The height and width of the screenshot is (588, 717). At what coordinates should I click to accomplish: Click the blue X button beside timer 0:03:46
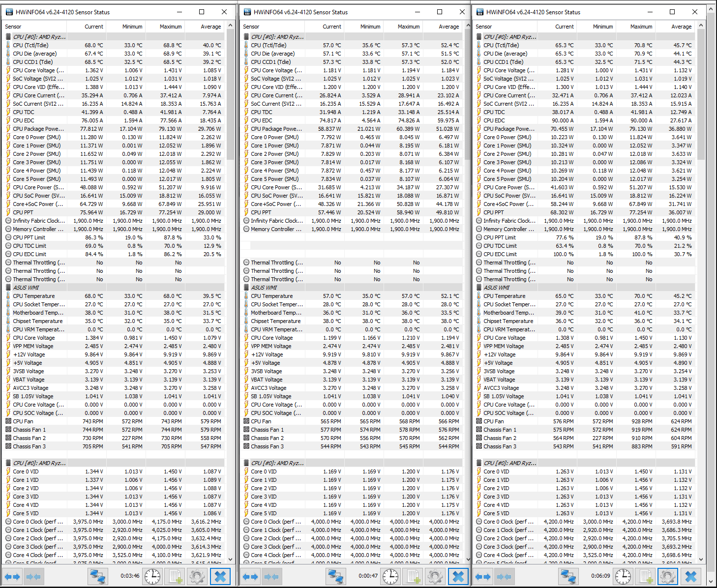[x=220, y=576]
